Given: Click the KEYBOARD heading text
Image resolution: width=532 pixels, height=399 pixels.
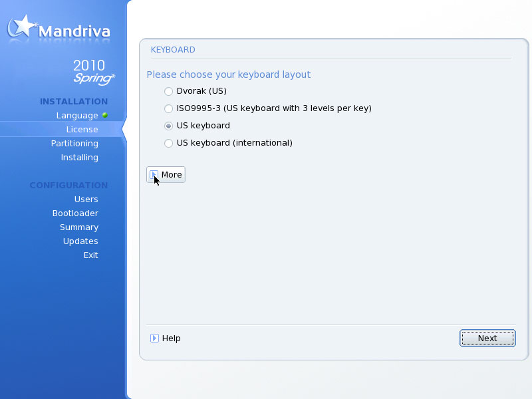Looking at the screenshot, I should (x=173, y=50).
